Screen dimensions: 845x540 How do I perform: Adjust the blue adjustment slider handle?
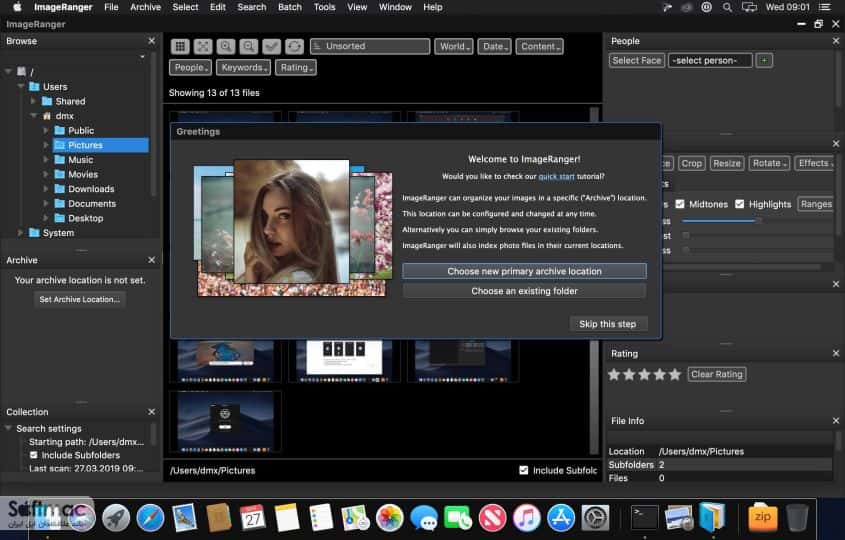click(x=758, y=220)
